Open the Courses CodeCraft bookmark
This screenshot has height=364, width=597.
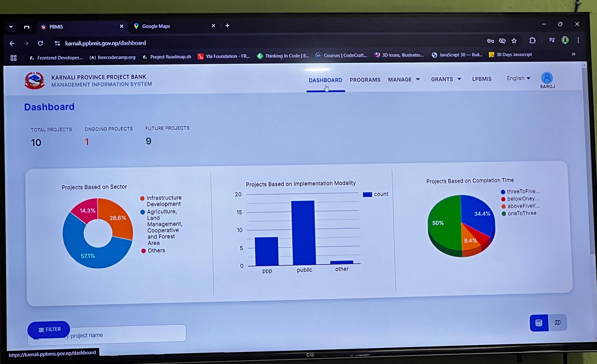click(341, 55)
